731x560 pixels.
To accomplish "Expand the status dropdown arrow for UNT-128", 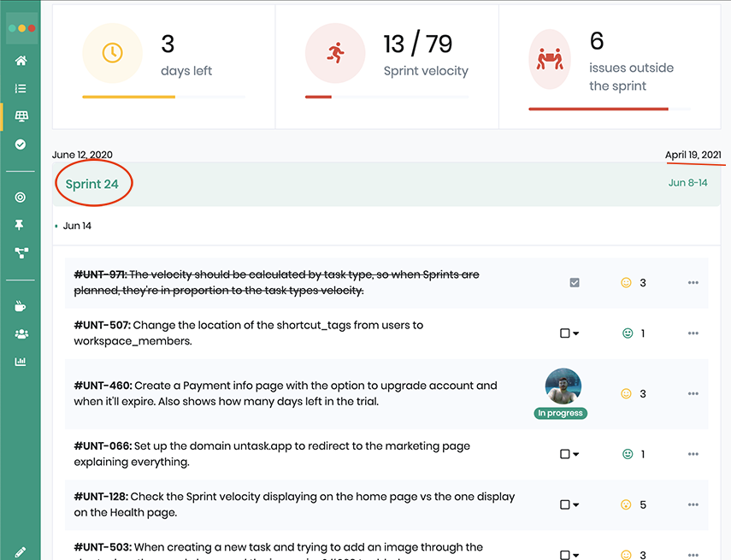I will tap(575, 504).
